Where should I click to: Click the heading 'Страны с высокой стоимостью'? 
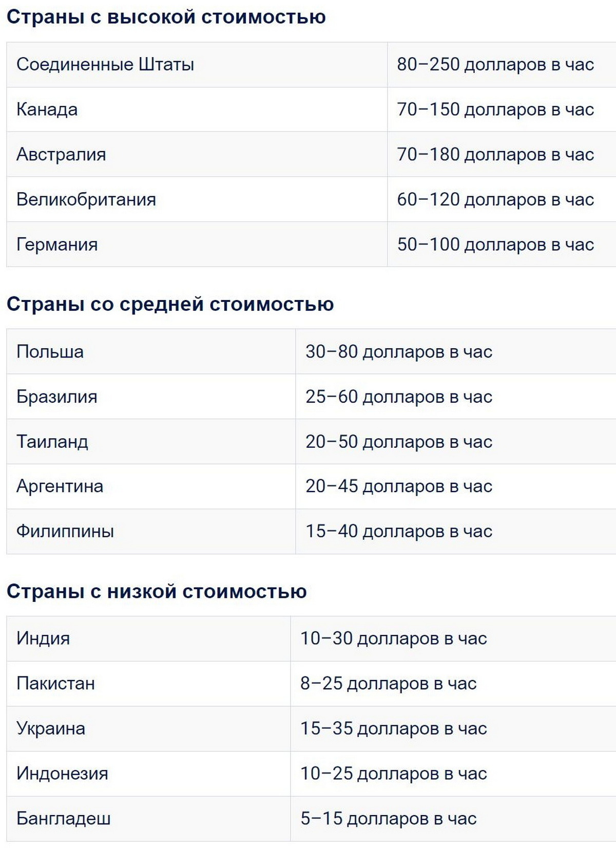tap(166, 17)
